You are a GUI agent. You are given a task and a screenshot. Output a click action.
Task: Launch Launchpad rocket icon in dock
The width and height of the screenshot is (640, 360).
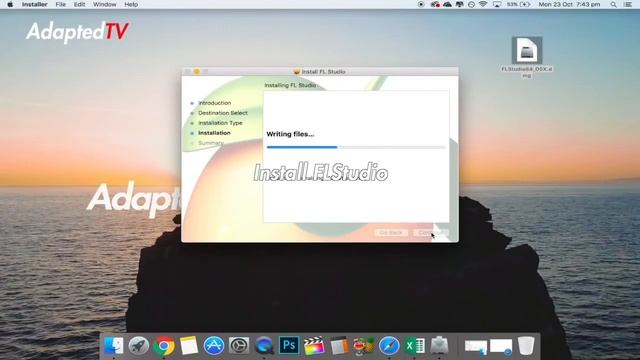139,346
